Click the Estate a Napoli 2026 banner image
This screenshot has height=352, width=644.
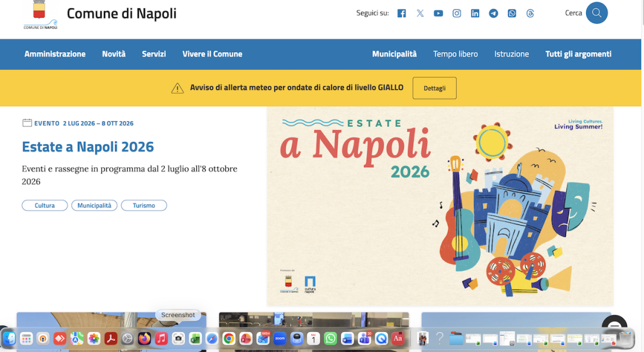[440, 206]
